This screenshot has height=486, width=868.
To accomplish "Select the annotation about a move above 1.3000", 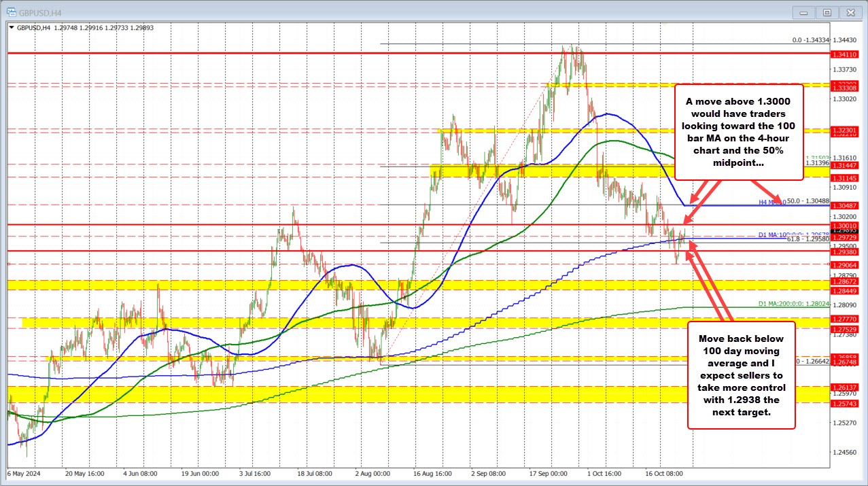I will [740, 133].
